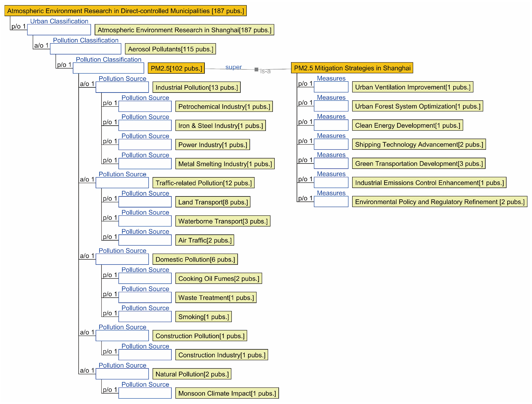Click Natural Pollution [2 pubs.] node
The height and width of the screenshot is (404, 532).
click(x=192, y=374)
